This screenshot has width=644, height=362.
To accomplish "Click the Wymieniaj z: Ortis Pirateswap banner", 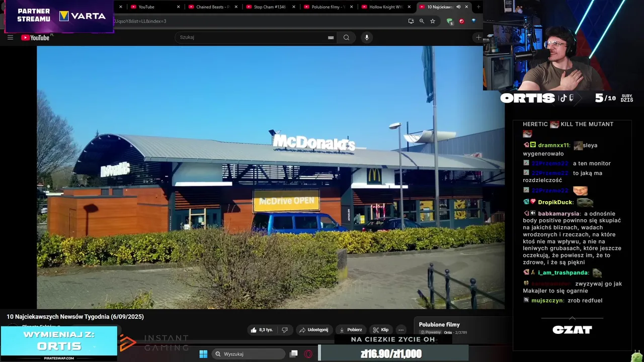I will coord(59,343).
